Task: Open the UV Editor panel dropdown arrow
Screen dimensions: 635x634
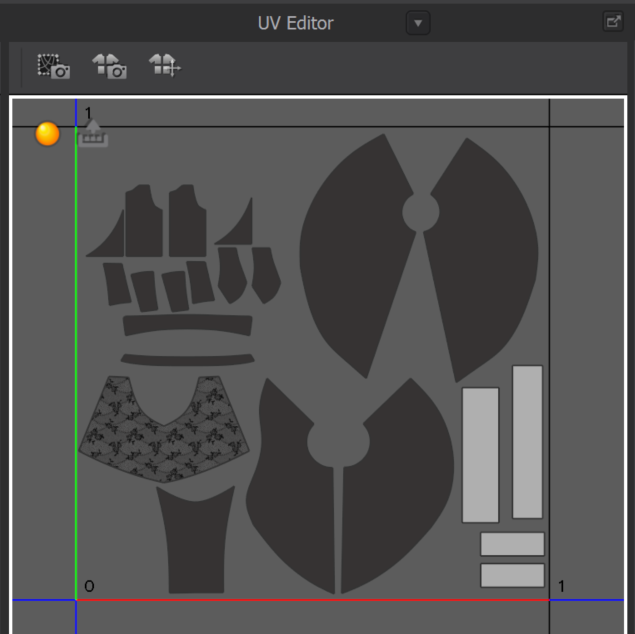Action: (418, 23)
